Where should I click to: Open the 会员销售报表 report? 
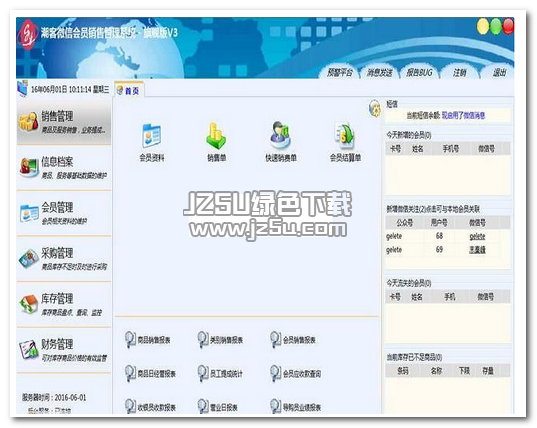tap(293, 340)
